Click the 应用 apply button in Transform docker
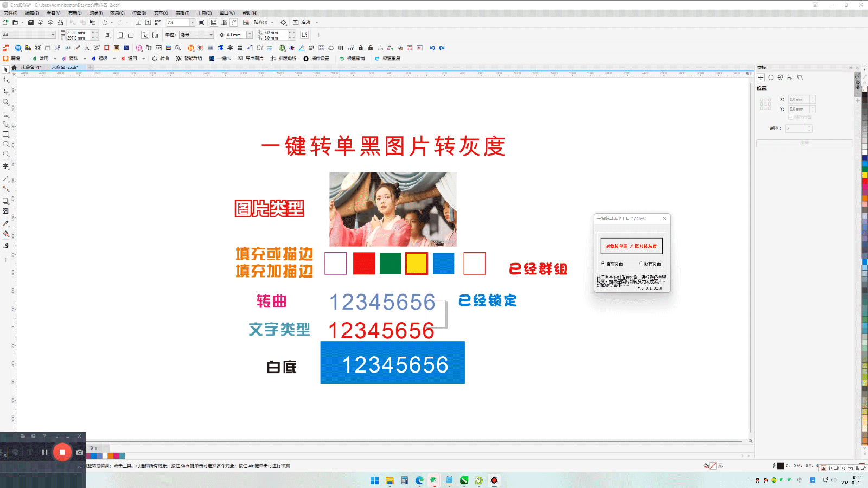This screenshot has width=868, height=488. pos(805,143)
